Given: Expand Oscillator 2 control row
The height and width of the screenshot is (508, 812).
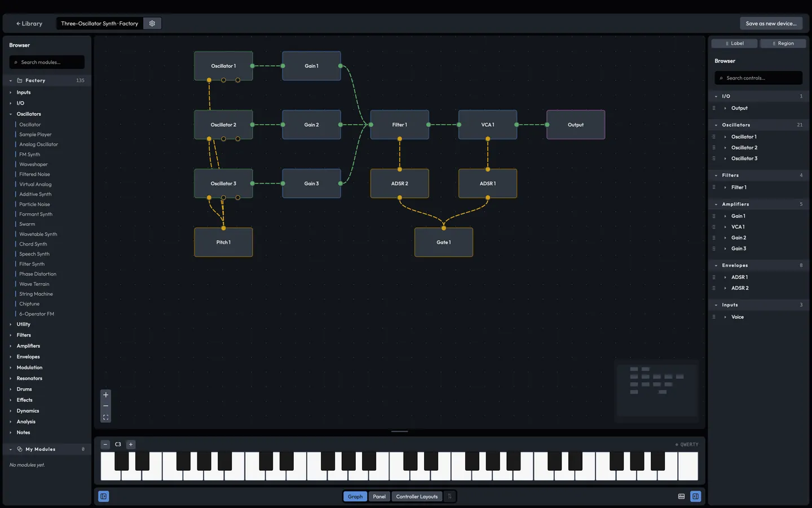Looking at the screenshot, I should pos(725,148).
